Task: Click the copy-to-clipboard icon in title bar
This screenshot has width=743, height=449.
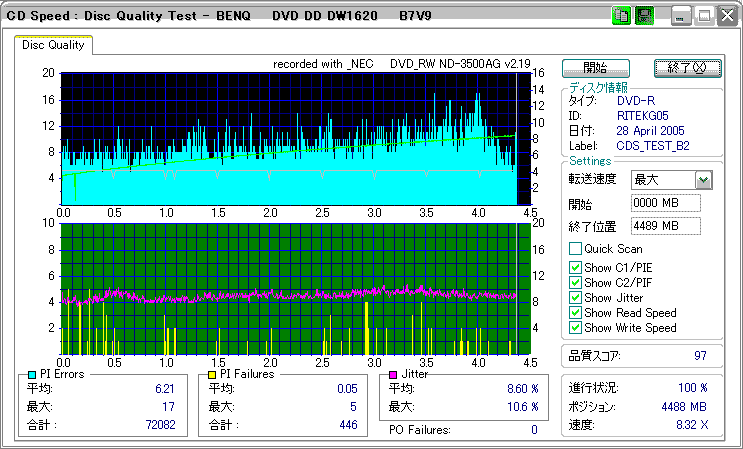Action: coord(621,16)
